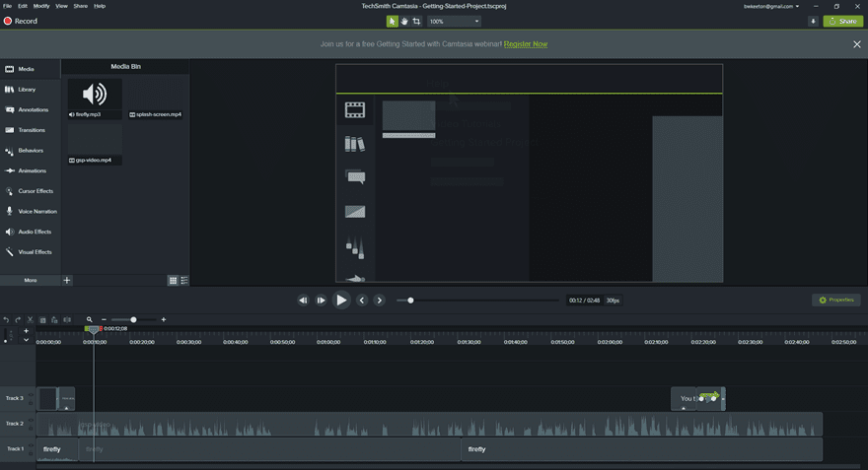Viewport: 868px width, 470px height.
Task: Switch to the Transitions tab
Action: click(x=30, y=130)
